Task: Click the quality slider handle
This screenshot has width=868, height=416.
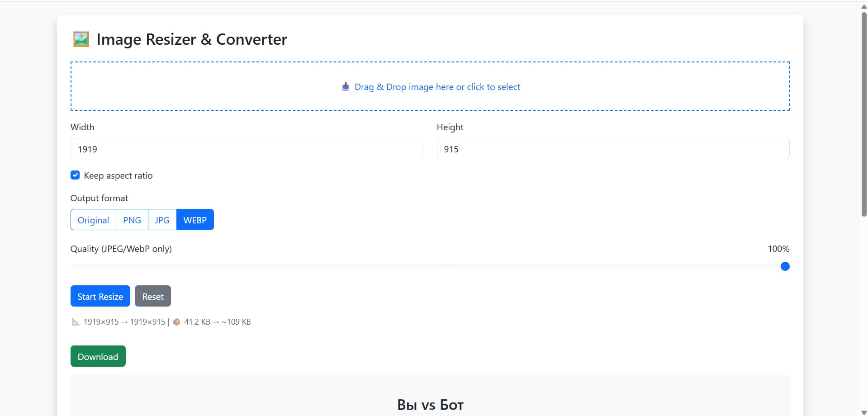Action: click(785, 267)
